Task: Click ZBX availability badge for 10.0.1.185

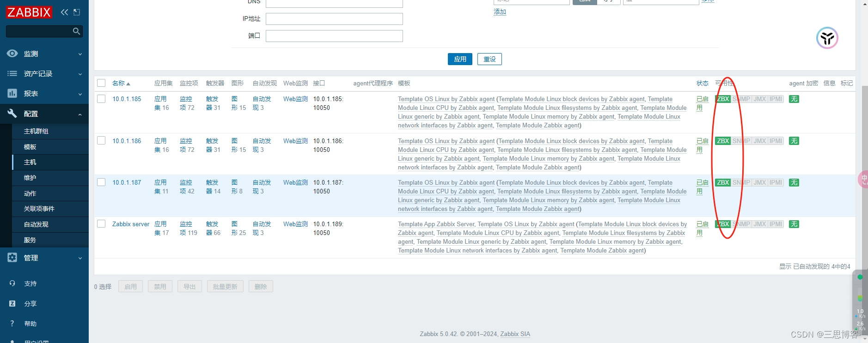Action: coord(723,99)
